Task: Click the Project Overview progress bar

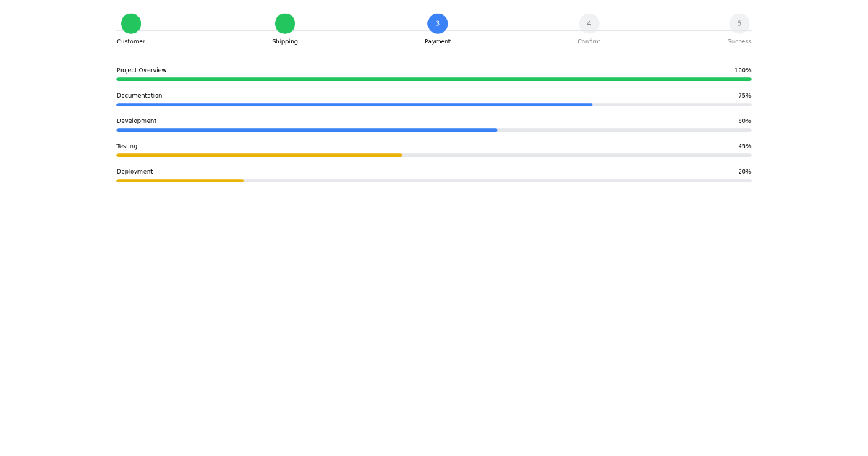Action: coord(433,79)
